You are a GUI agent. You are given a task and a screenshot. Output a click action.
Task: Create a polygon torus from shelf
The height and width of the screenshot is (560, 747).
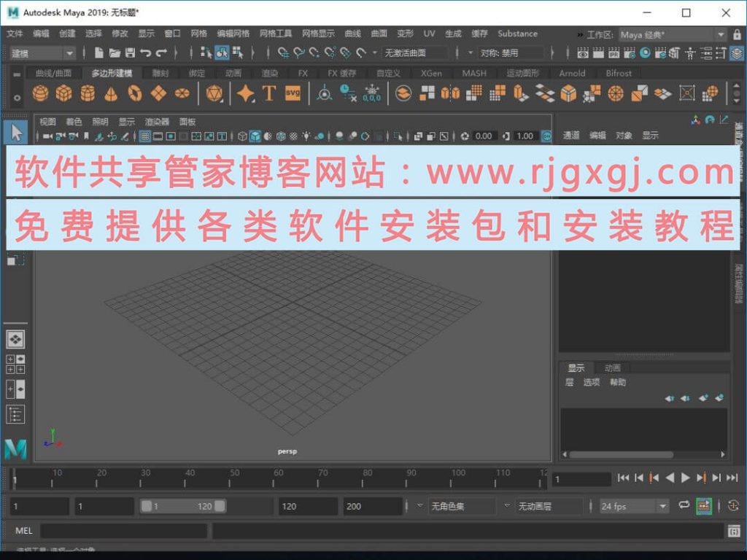pyautogui.click(x=135, y=93)
